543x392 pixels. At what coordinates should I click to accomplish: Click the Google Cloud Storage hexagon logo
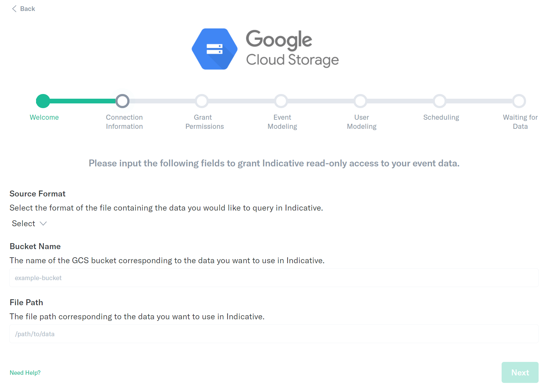tap(215, 49)
